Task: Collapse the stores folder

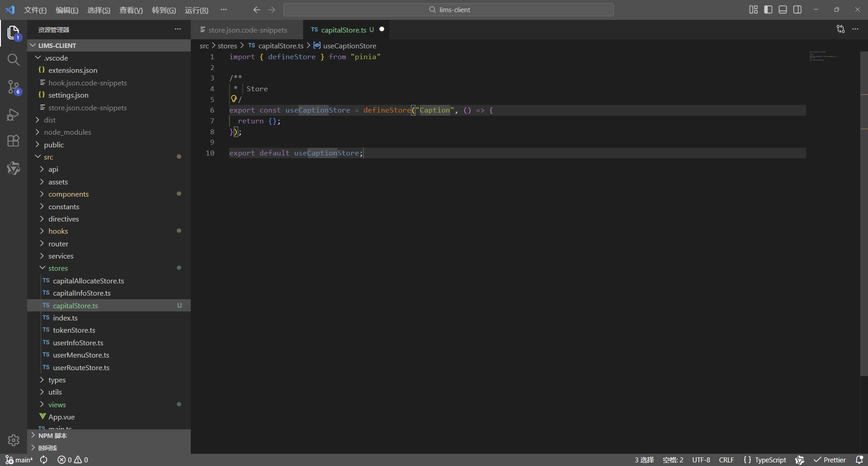Action: pyautogui.click(x=109, y=268)
